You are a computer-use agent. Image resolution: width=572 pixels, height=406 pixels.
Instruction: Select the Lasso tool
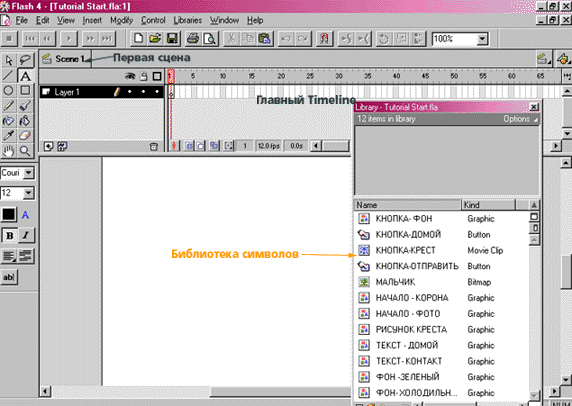(x=25, y=60)
